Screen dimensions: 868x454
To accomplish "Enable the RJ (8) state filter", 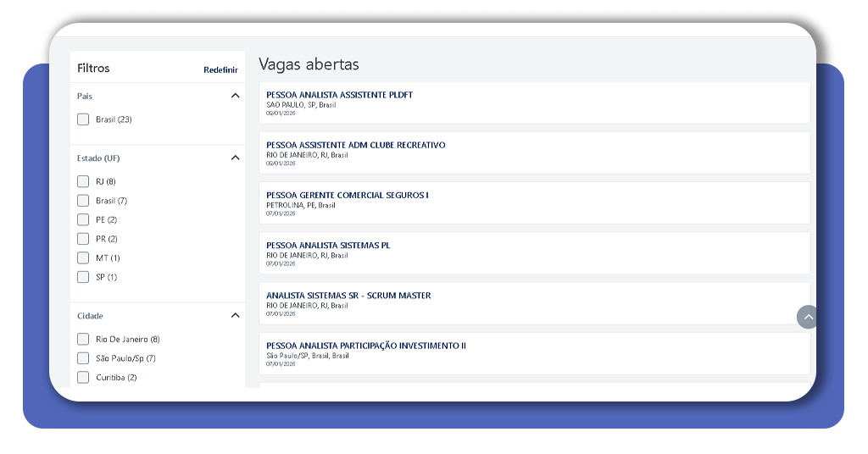I will point(83,181).
